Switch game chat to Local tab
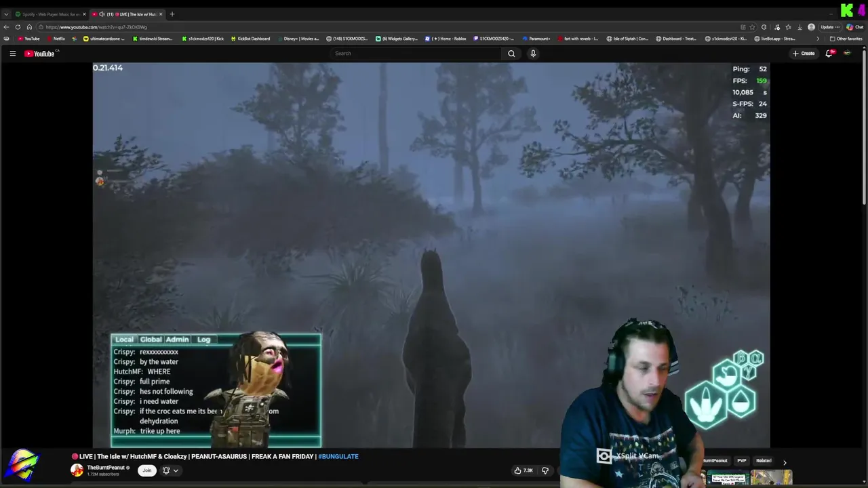Image resolution: width=868 pixels, height=488 pixels. click(x=124, y=340)
